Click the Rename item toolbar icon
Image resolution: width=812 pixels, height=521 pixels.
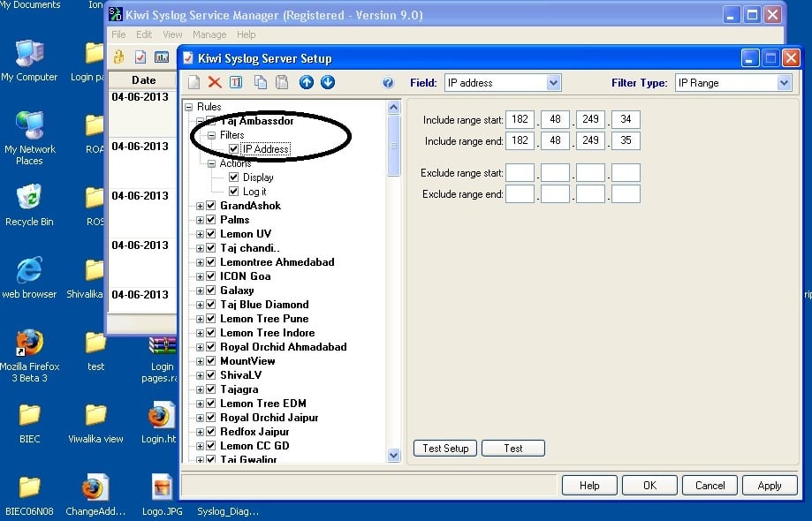pos(236,82)
